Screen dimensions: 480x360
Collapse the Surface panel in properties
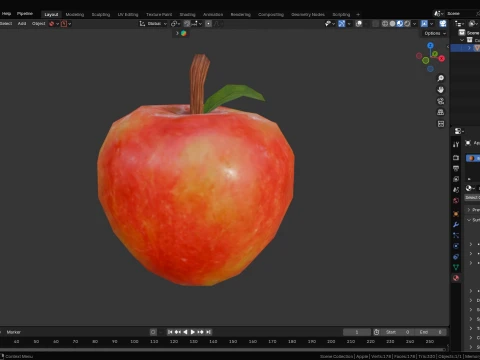coord(469,220)
